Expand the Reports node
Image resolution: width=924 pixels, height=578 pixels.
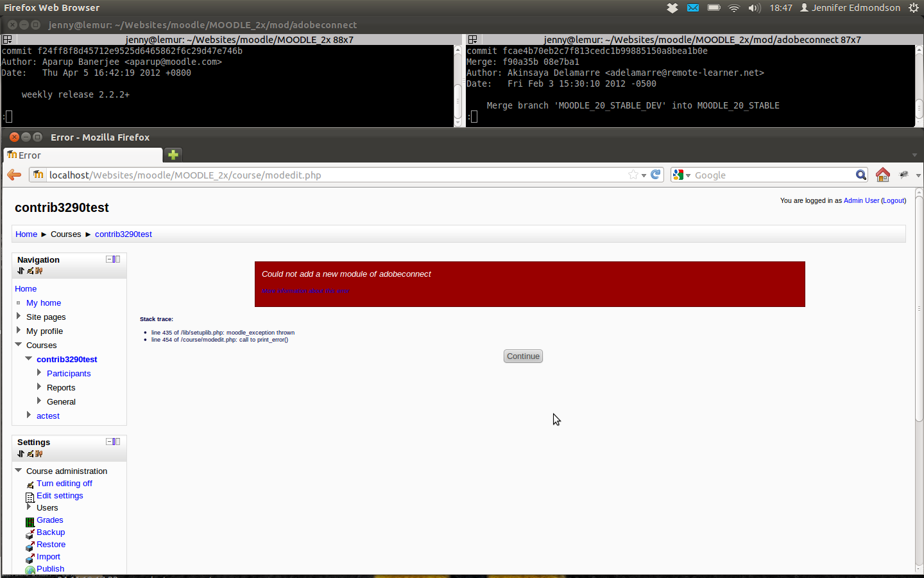click(x=39, y=387)
